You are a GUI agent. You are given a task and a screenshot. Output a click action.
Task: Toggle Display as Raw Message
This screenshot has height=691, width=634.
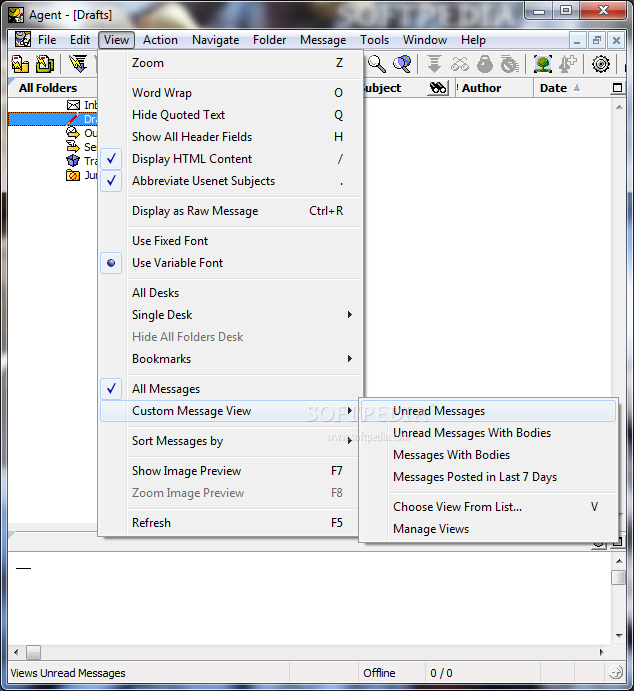coord(230,211)
